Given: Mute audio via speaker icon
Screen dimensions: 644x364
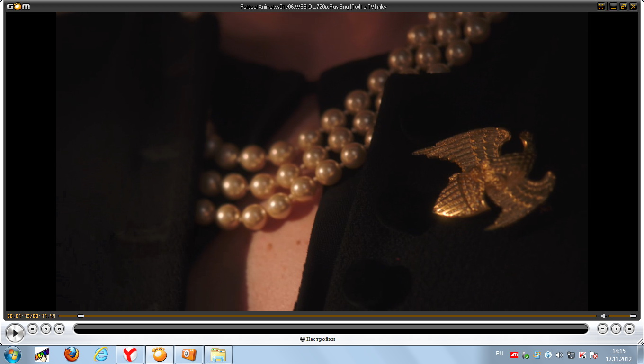Looking at the screenshot, I should pyautogui.click(x=603, y=316).
